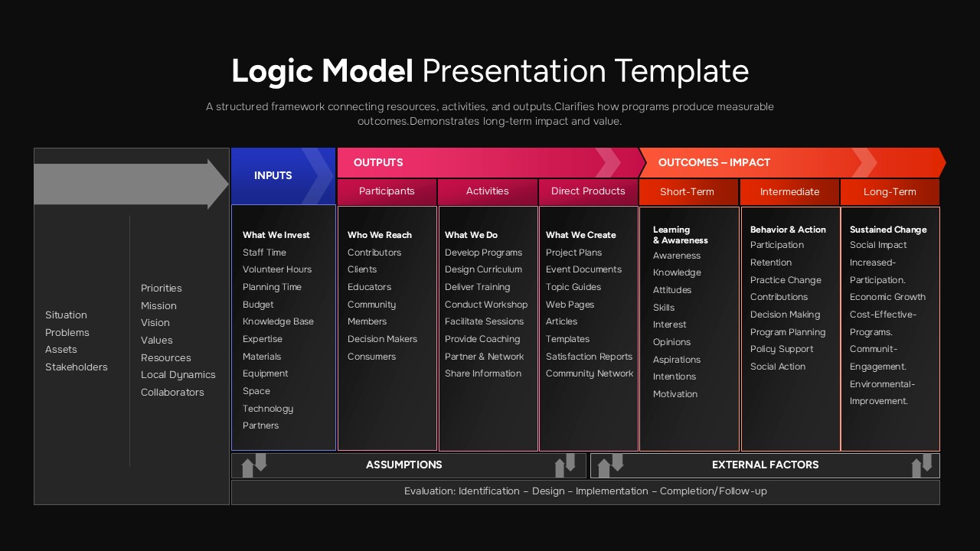Expand the Activities column header
Viewport: 980px width, 551px height.
point(488,191)
